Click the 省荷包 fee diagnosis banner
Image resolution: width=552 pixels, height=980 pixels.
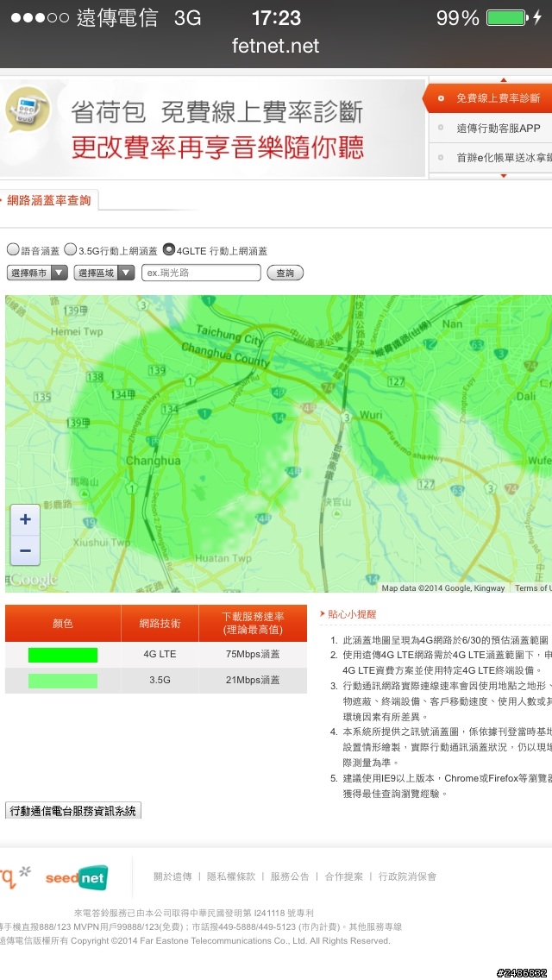(212, 129)
